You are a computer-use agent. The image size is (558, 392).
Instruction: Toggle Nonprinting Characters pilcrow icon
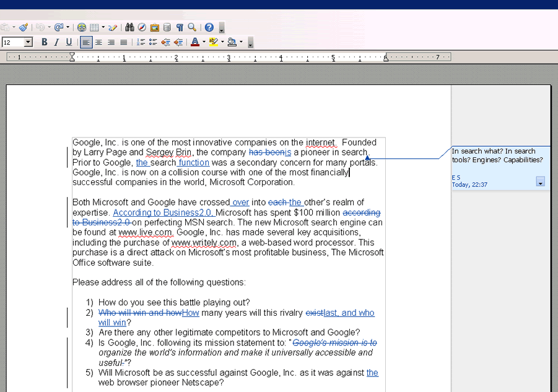[x=180, y=27]
